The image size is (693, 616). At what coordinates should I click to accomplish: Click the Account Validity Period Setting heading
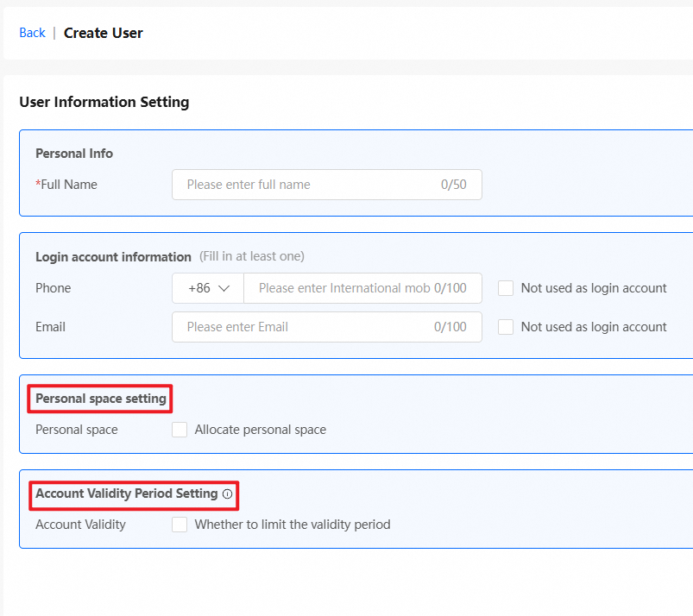point(126,493)
